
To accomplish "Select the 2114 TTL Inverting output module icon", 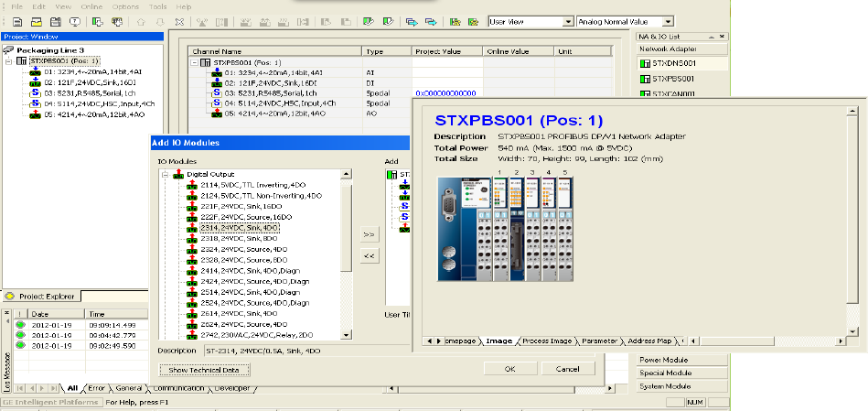I will point(192,185).
